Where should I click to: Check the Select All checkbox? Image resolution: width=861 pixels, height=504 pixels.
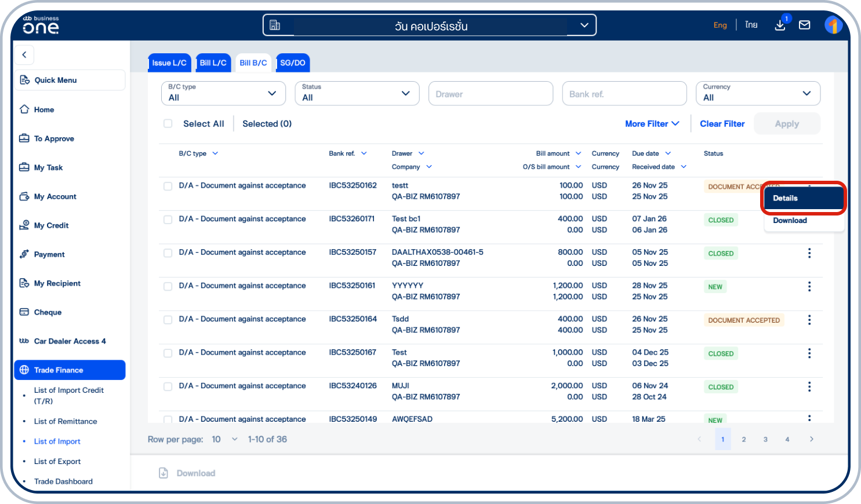[168, 123]
